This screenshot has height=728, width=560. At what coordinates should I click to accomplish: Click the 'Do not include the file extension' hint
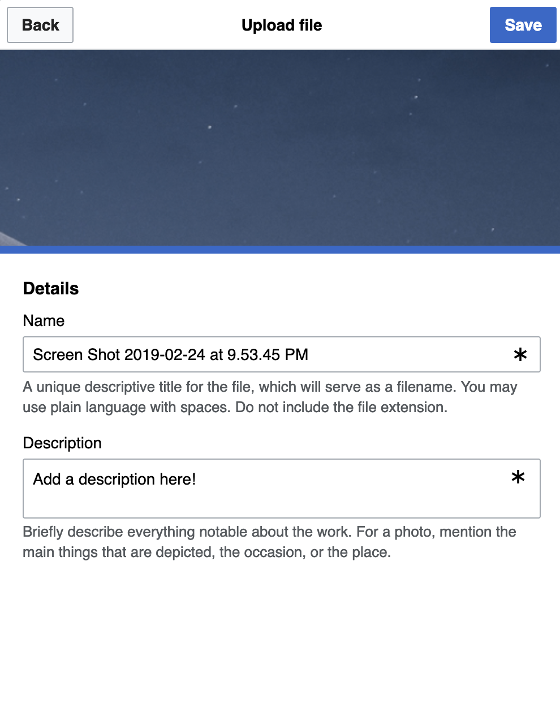pos(341,407)
